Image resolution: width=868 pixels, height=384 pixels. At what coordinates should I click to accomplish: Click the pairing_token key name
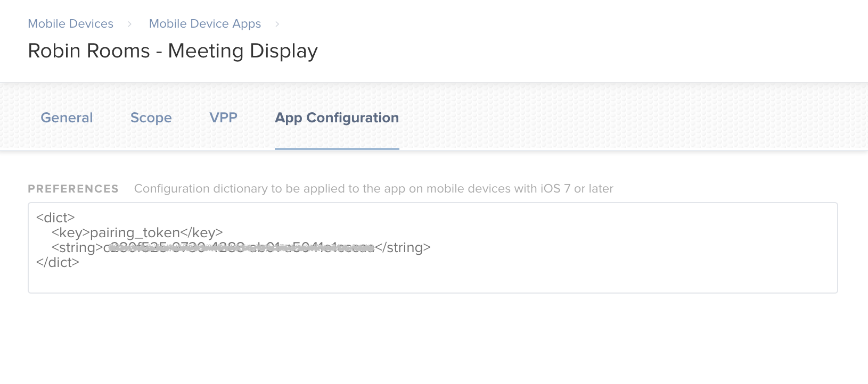pos(135,232)
